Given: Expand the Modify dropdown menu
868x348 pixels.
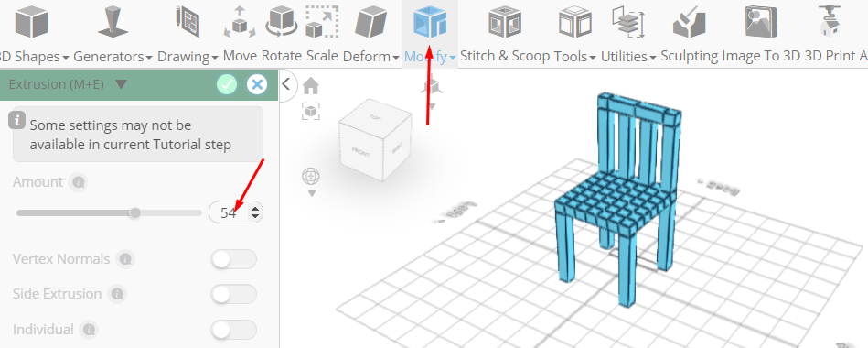Looking at the screenshot, I should (453, 58).
